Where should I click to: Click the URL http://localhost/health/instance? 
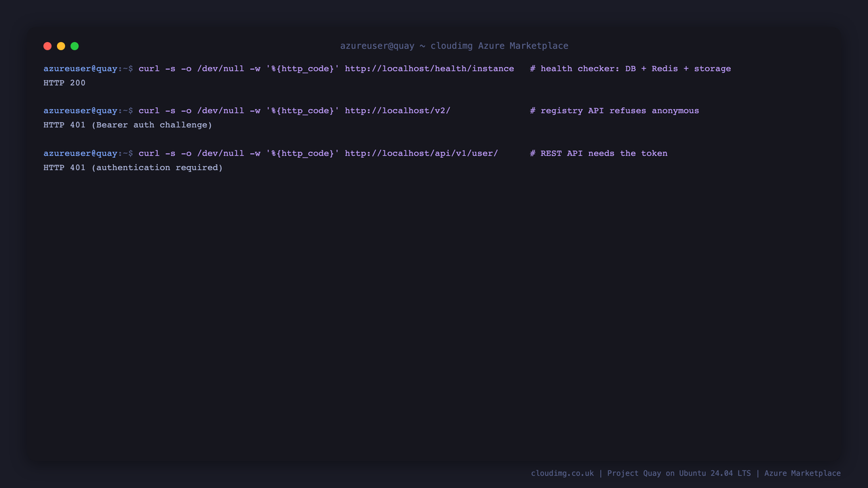429,68
